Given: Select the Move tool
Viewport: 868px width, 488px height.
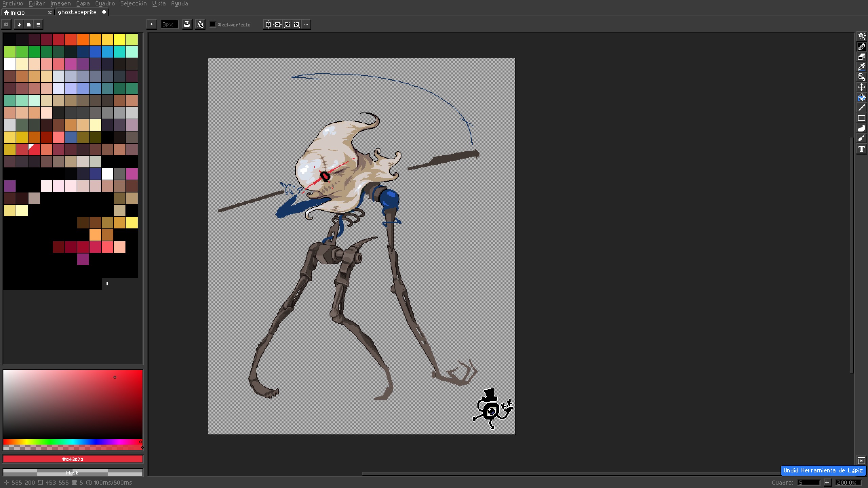Looking at the screenshot, I should click(861, 87).
